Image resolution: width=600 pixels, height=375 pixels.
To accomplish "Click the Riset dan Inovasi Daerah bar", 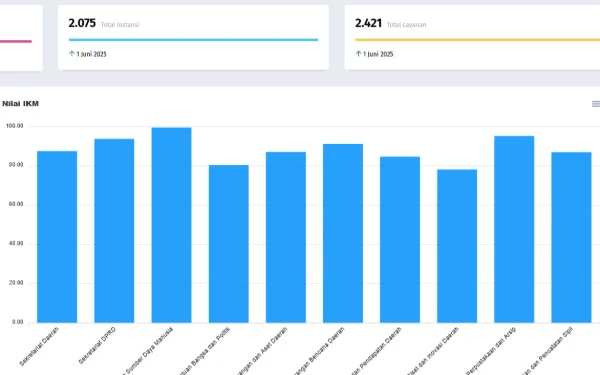I will (457, 246).
